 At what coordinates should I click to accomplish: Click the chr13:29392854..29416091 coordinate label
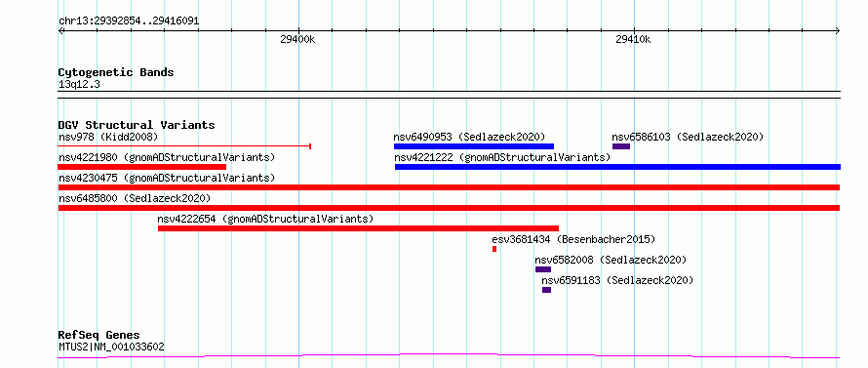[x=129, y=21]
